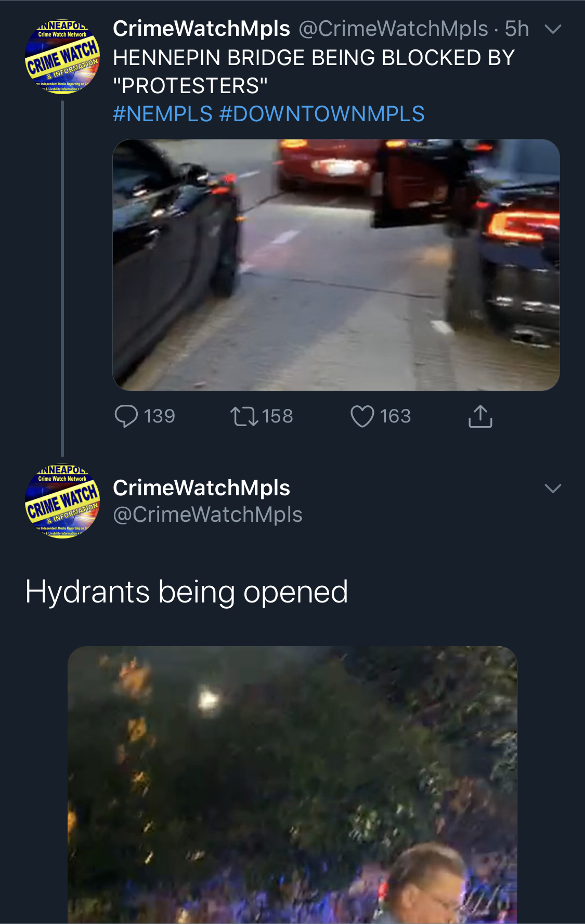Open the #NEMPLS hashtag
Viewport: 585px width, 924px height.
163,114
